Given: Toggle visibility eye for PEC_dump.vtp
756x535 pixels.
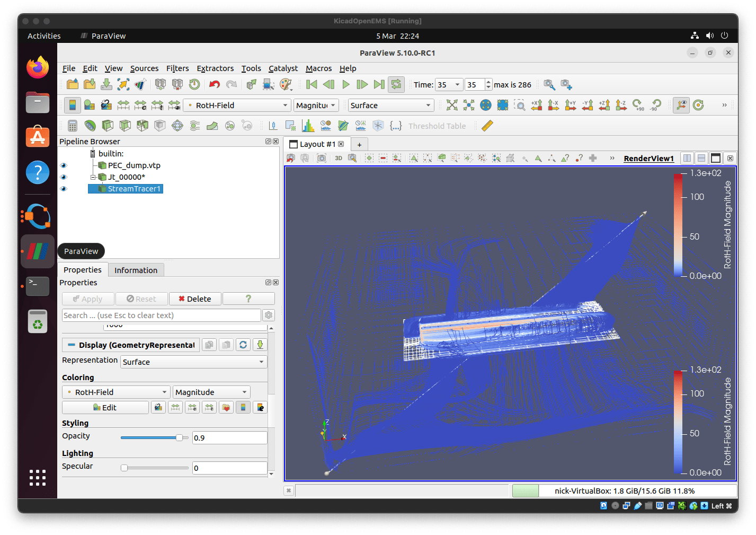Looking at the screenshot, I should [64, 165].
